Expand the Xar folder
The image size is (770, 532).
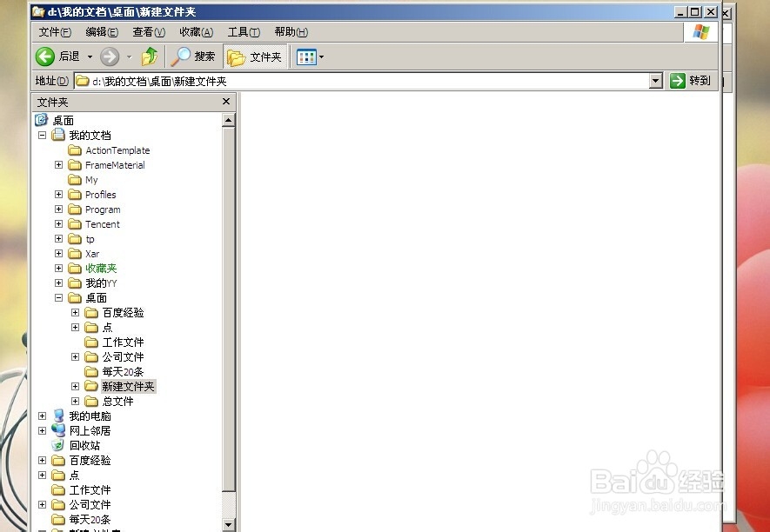[x=58, y=253]
